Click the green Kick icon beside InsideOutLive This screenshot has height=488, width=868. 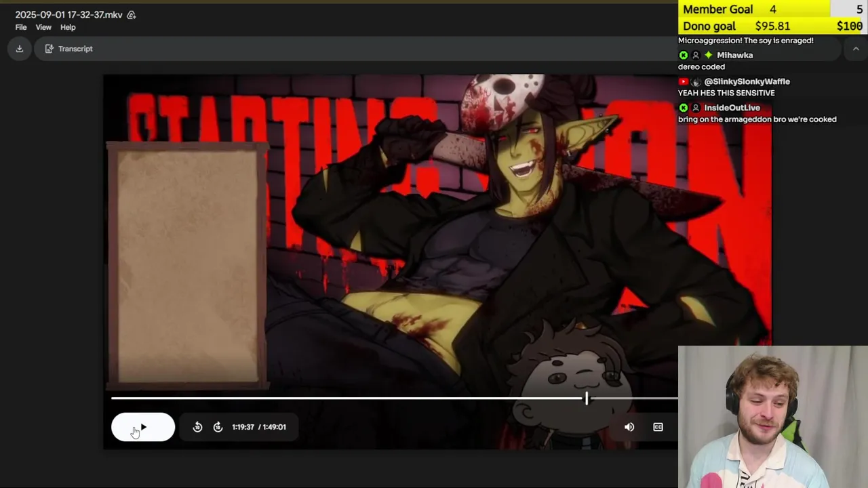(x=683, y=108)
